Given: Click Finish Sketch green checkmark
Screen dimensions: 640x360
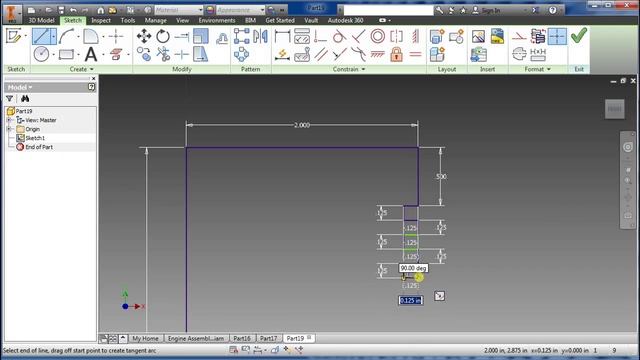Looking at the screenshot, I should point(579,36).
